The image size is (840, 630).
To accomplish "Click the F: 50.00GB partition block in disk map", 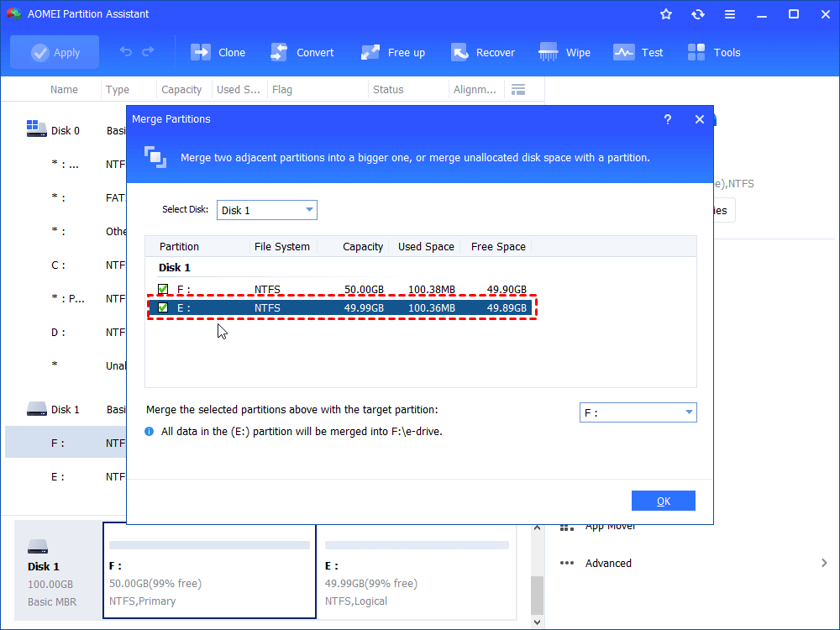I will pos(209,570).
